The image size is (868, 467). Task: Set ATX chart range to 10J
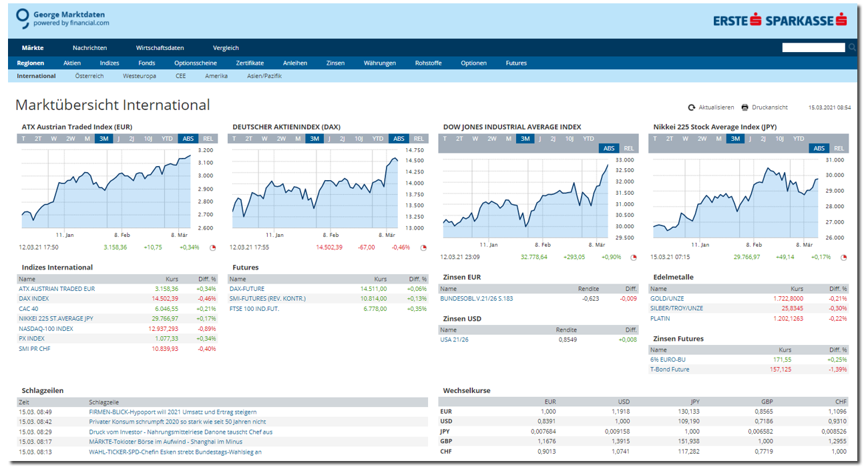tap(148, 139)
